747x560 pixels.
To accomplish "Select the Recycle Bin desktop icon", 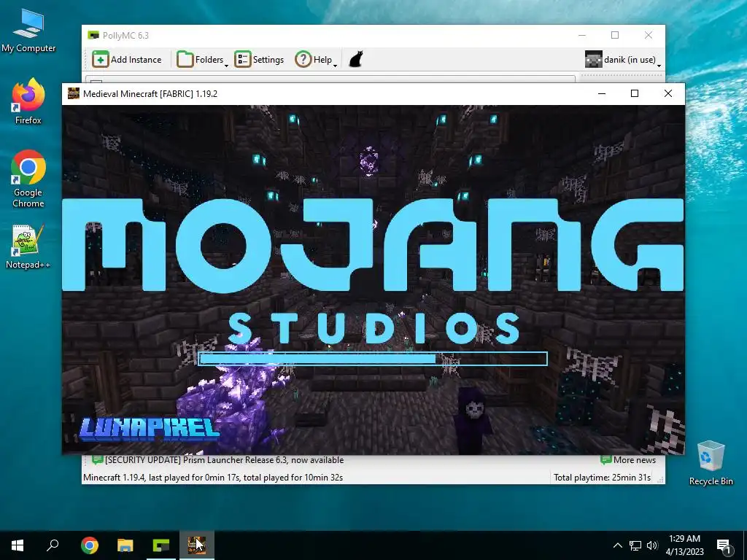I will 711,463.
